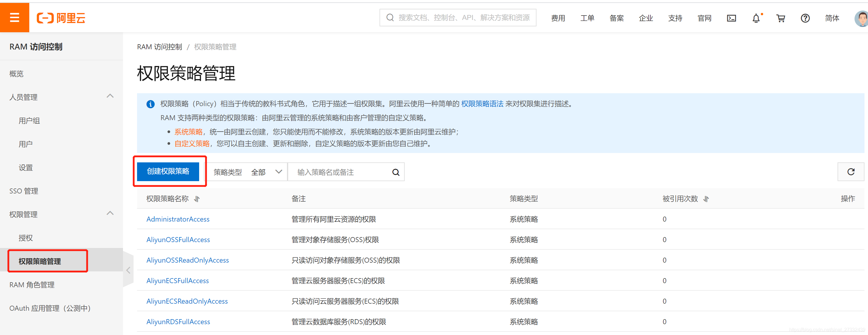
Task: Click the refresh icon button
Action: pos(850,172)
